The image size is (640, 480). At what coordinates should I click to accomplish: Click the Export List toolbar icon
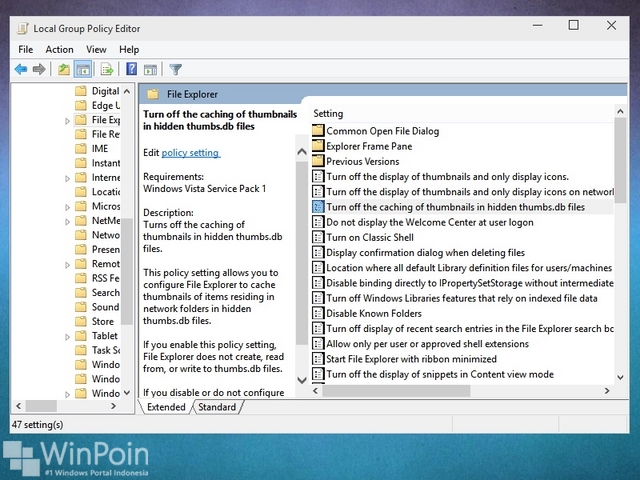(x=107, y=69)
